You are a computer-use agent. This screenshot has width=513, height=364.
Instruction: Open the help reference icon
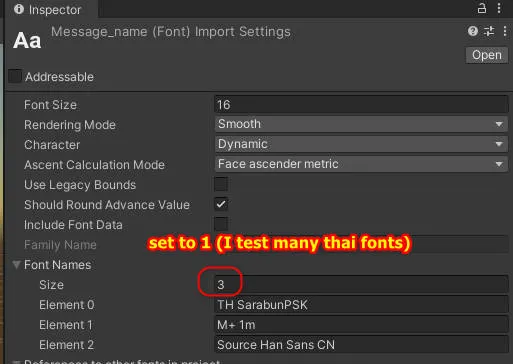coord(473,31)
